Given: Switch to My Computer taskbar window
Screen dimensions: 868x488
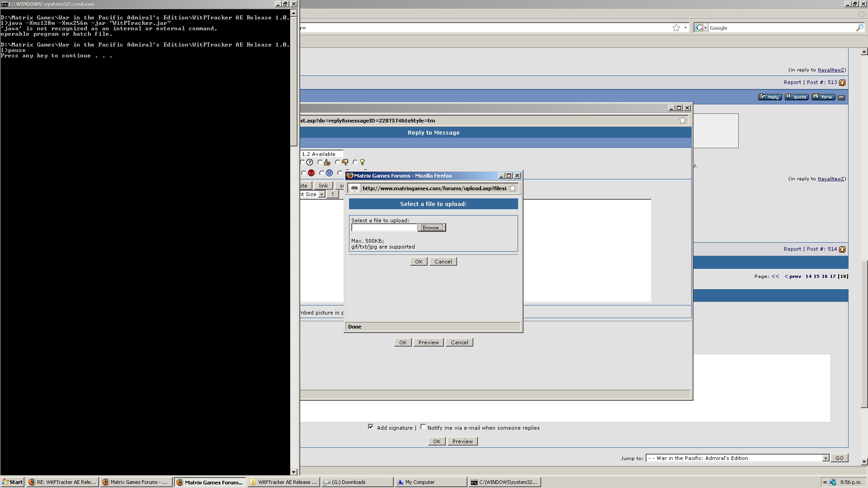Looking at the screenshot, I should [x=420, y=482].
